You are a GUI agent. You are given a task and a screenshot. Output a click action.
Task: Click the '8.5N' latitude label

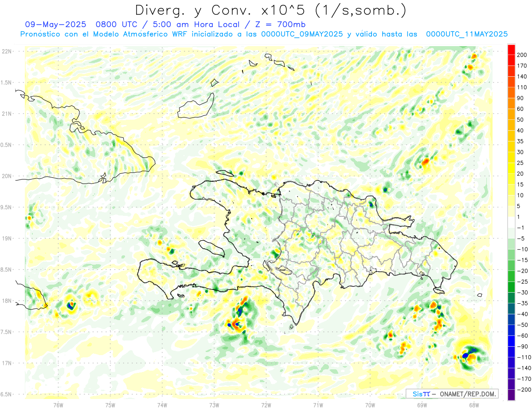pyautogui.click(x=7, y=270)
